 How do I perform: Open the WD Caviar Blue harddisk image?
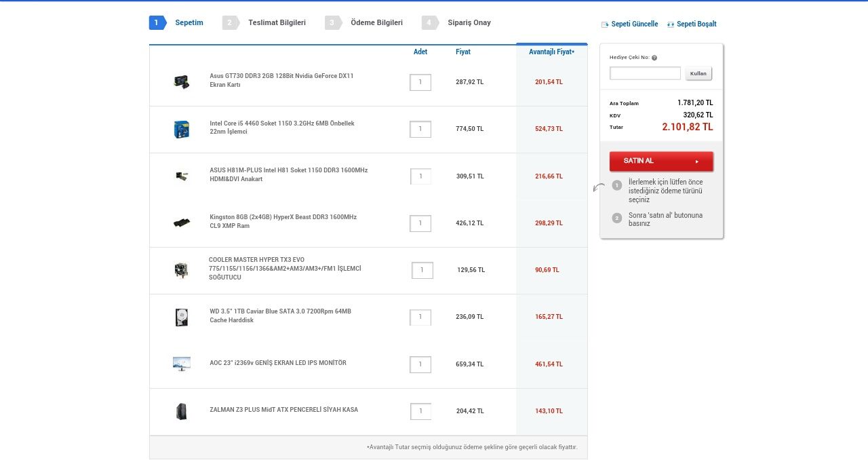(x=181, y=317)
